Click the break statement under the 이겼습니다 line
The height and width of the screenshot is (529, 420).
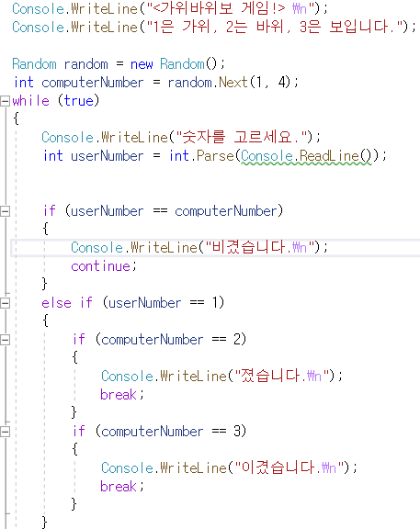click(x=122, y=487)
